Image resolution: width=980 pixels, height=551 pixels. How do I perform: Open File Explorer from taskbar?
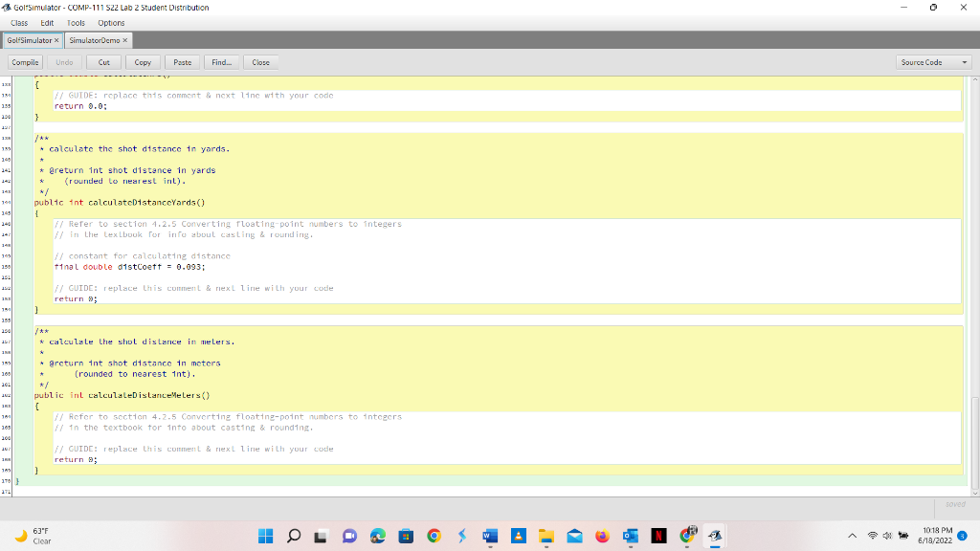pos(546,536)
